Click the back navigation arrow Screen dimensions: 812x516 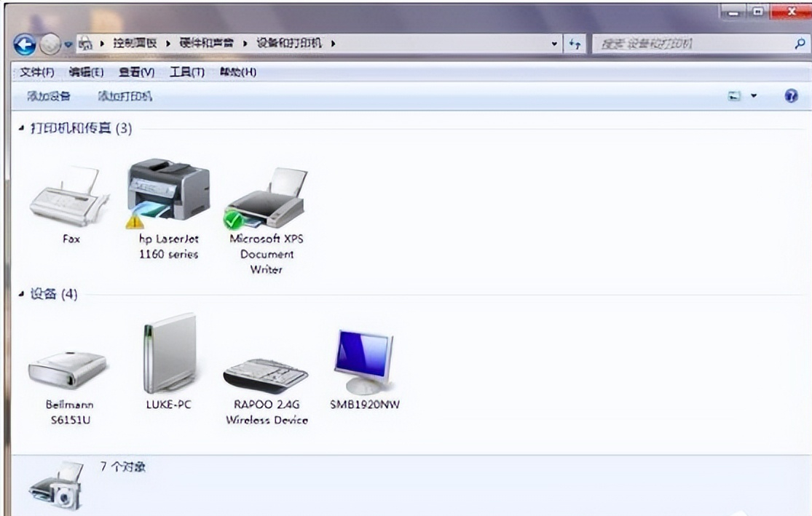(25, 45)
